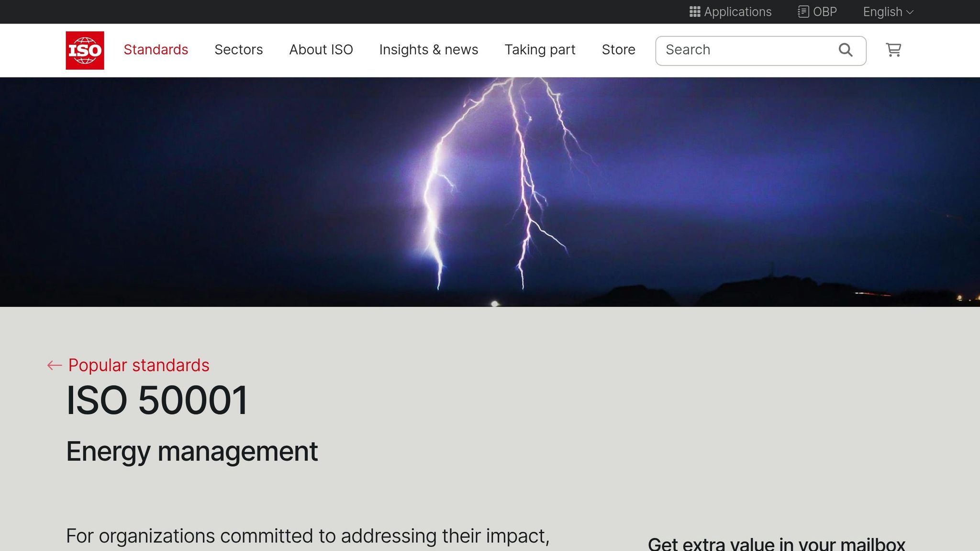The height and width of the screenshot is (551, 980).
Task: Open the About ISO menu
Action: point(321,50)
